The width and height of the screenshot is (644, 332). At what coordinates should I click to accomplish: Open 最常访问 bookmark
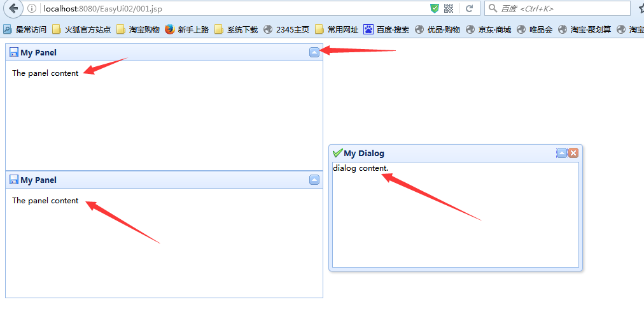pos(25,29)
